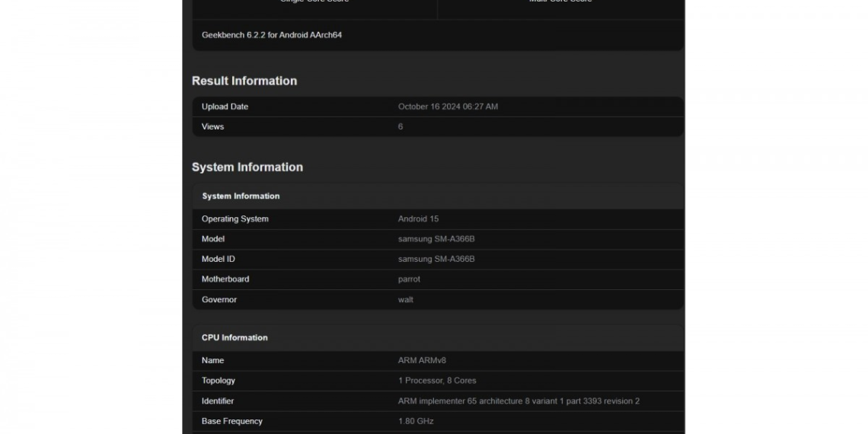This screenshot has width=868, height=434.
Task: Click the System Information table header row
Action: coord(438,196)
